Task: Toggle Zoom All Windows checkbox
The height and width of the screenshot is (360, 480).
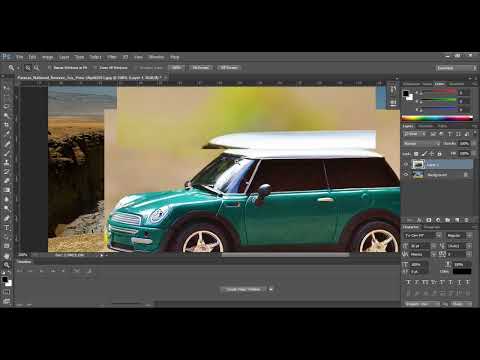Action: click(x=95, y=68)
